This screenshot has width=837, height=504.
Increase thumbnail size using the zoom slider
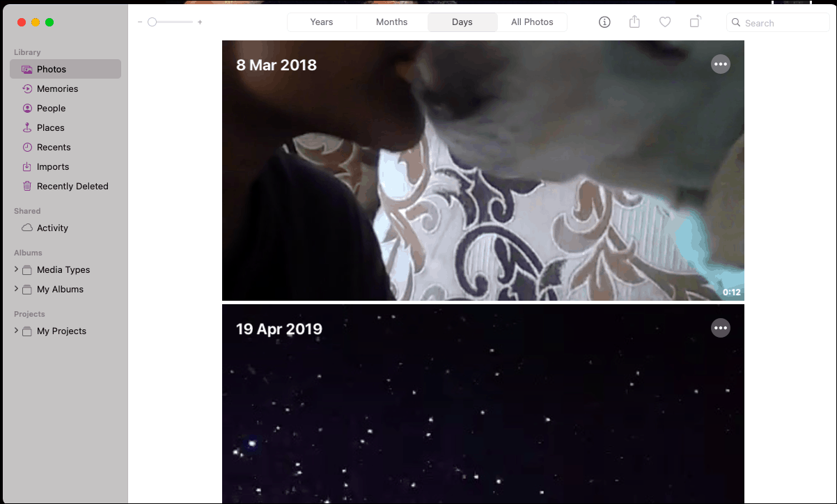tap(200, 22)
